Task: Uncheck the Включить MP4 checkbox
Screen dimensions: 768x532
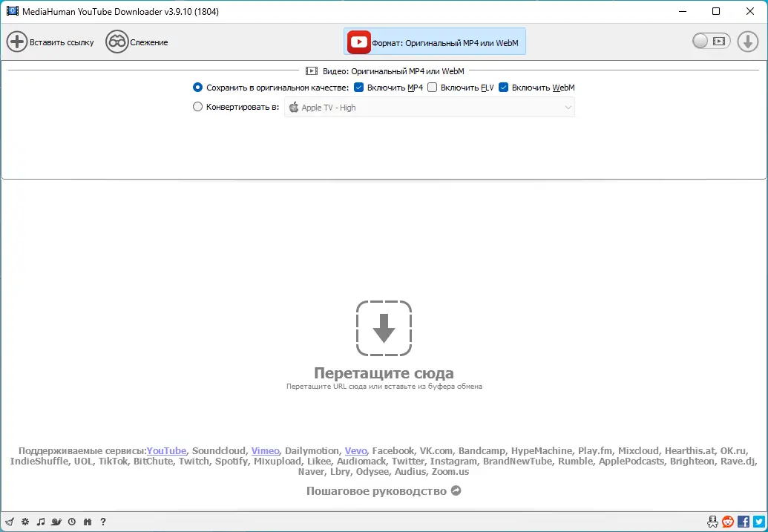Action: 358,87
